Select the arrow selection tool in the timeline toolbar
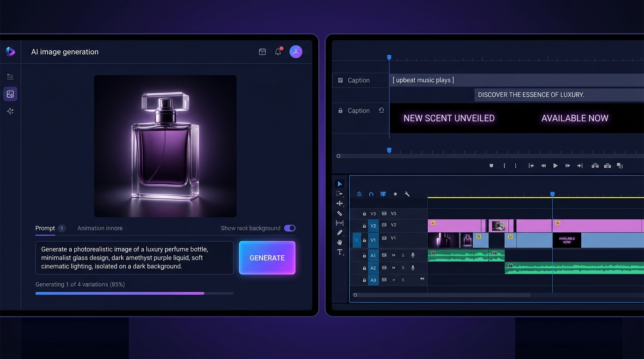 (340, 183)
